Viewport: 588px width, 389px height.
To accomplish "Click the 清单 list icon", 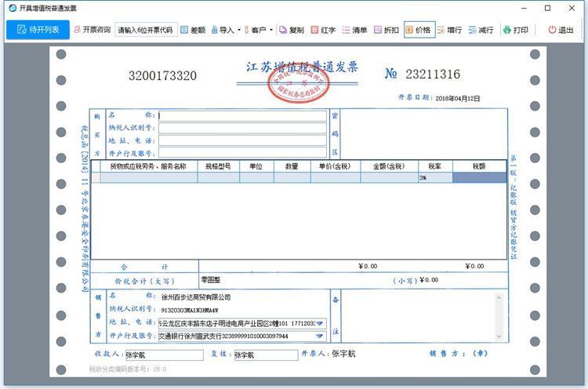I will tap(346, 30).
